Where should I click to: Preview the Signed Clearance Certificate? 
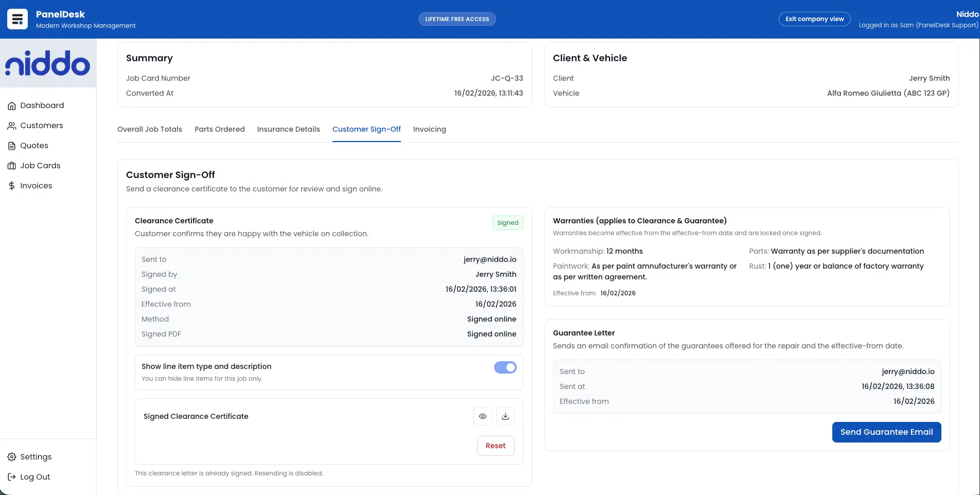(482, 416)
